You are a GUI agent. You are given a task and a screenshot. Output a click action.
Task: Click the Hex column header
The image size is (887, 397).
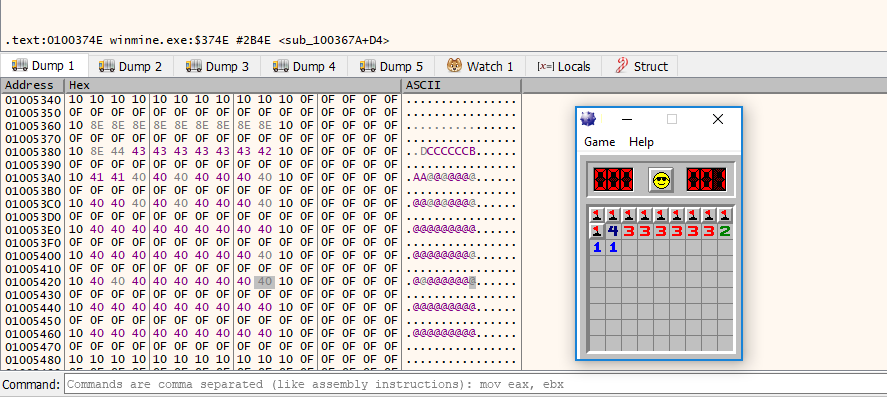pyautogui.click(x=232, y=85)
